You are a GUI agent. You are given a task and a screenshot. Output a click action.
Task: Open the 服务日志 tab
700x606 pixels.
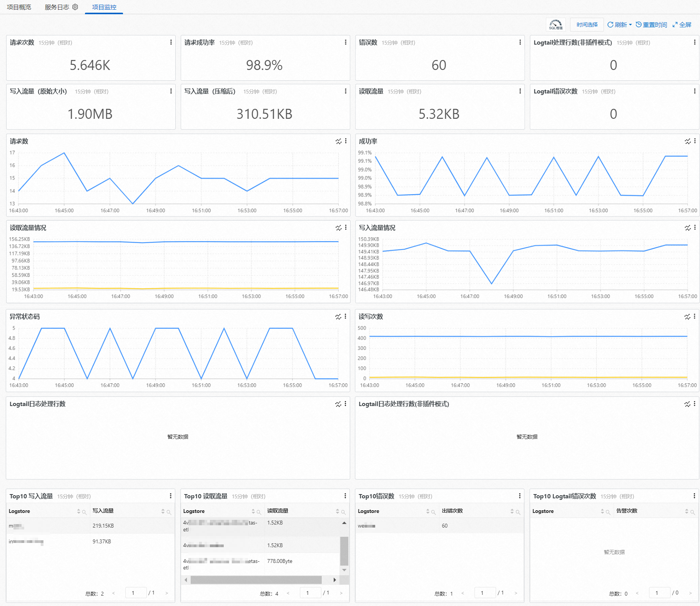point(57,7)
